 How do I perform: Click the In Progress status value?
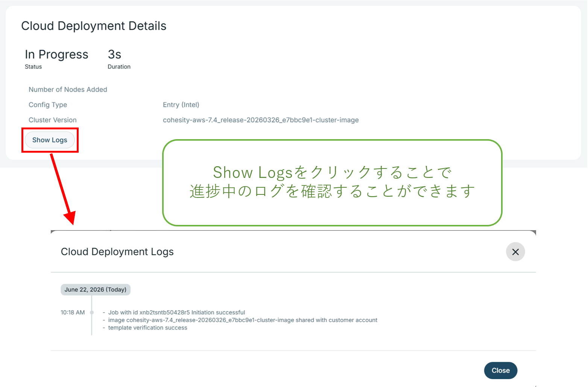56,55
